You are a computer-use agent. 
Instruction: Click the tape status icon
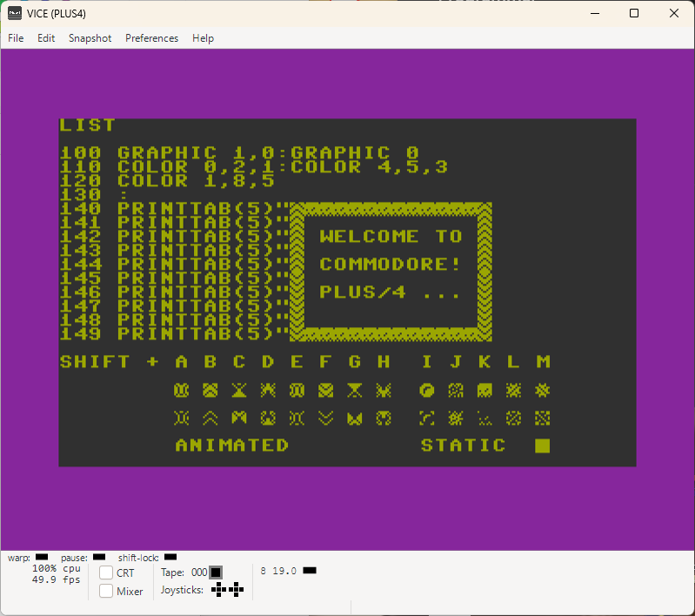(216, 572)
